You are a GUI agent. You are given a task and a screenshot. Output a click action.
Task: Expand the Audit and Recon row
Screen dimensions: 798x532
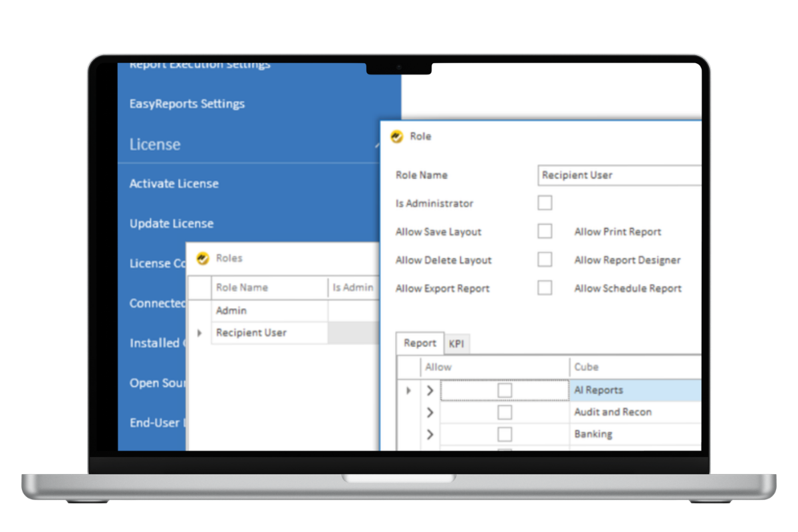pyautogui.click(x=430, y=412)
